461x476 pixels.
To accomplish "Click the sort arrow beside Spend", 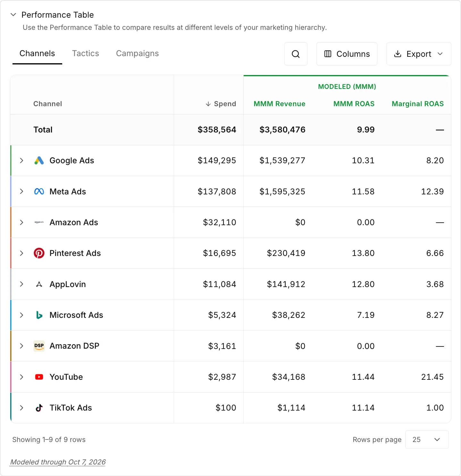I will 208,104.
